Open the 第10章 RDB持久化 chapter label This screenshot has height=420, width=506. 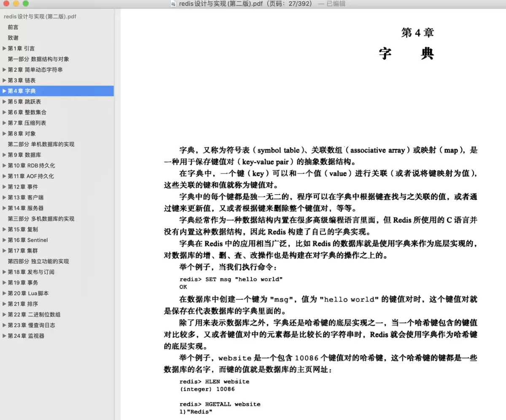(x=31, y=166)
